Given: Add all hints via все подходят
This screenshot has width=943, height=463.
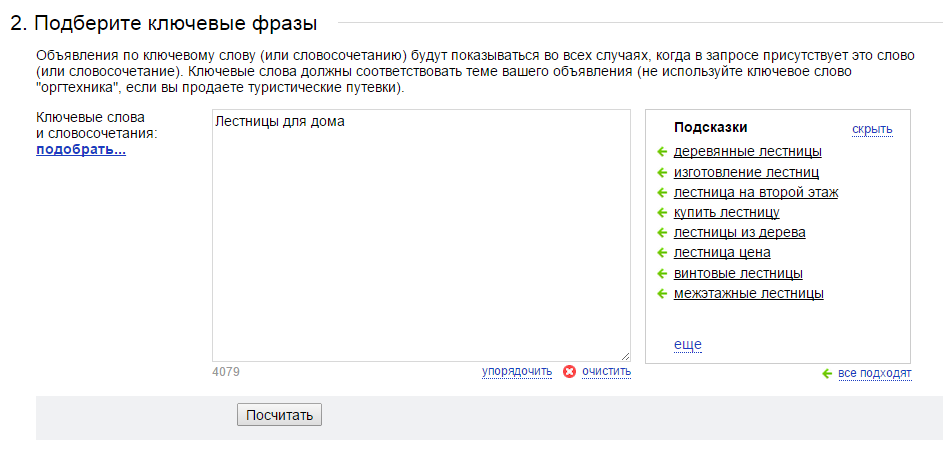Looking at the screenshot, I should (874, 373).
